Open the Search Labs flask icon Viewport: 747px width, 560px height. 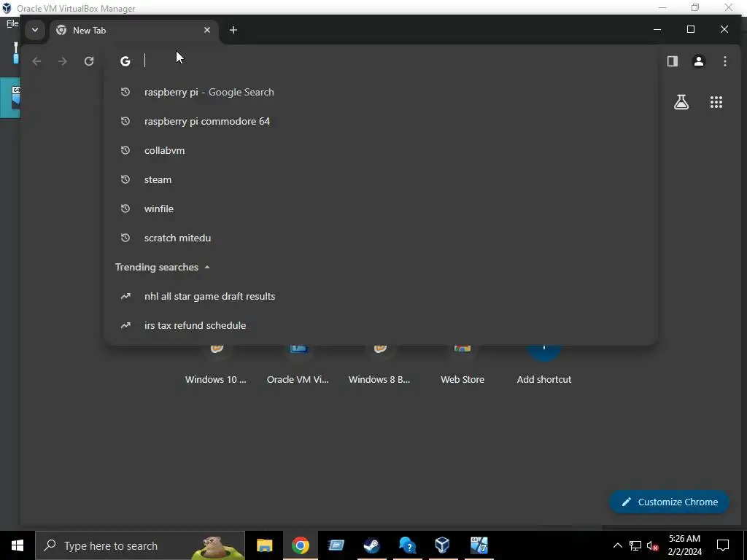point(681,102)
